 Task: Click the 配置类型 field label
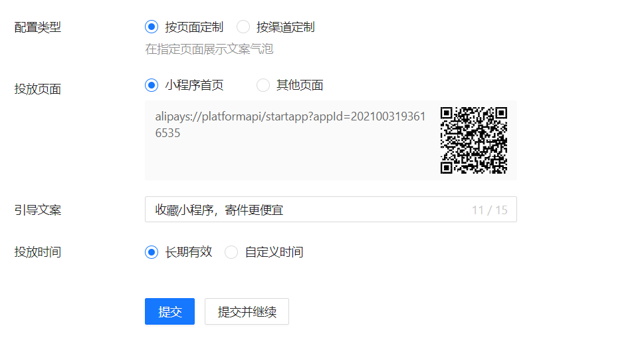[x=38, y=27]
